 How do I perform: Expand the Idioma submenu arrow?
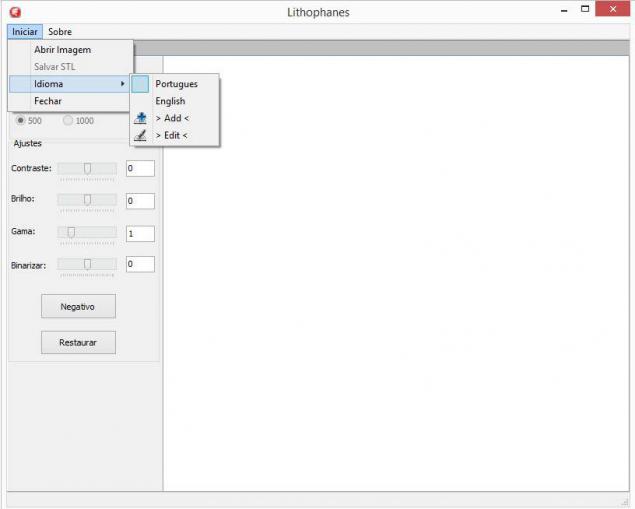coord(122,84)
